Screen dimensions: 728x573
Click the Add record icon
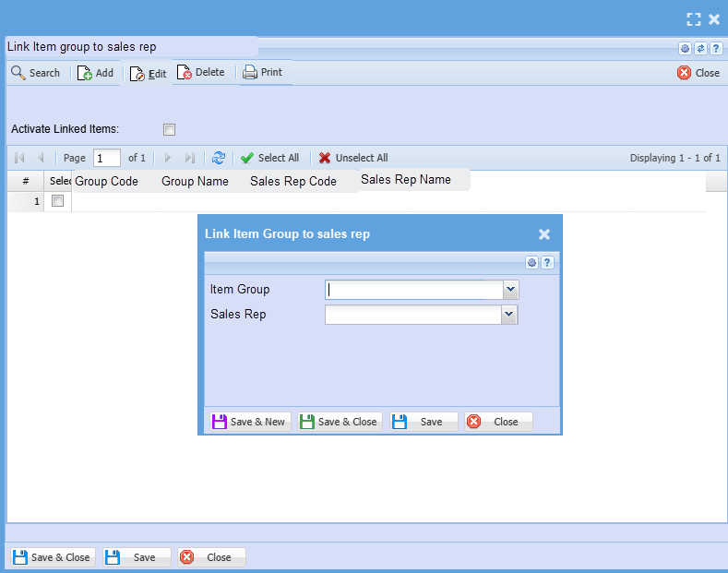[x=85, y=73]
